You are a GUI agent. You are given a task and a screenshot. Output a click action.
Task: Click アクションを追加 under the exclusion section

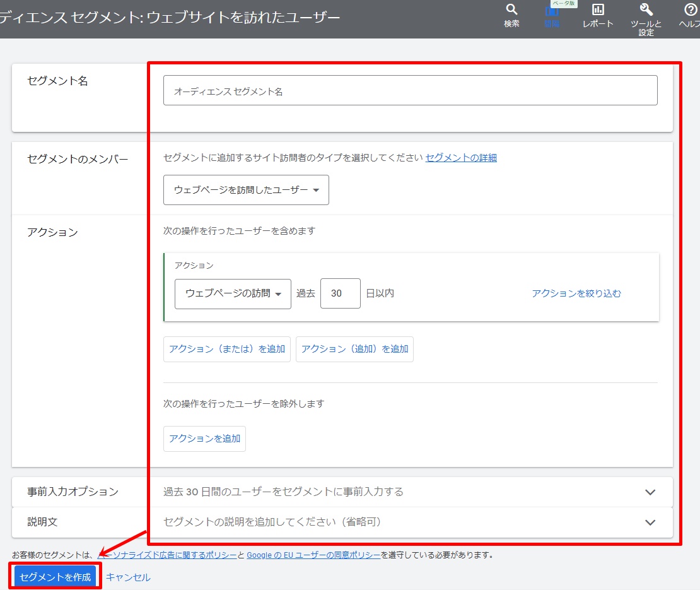[x=204, y=439]
